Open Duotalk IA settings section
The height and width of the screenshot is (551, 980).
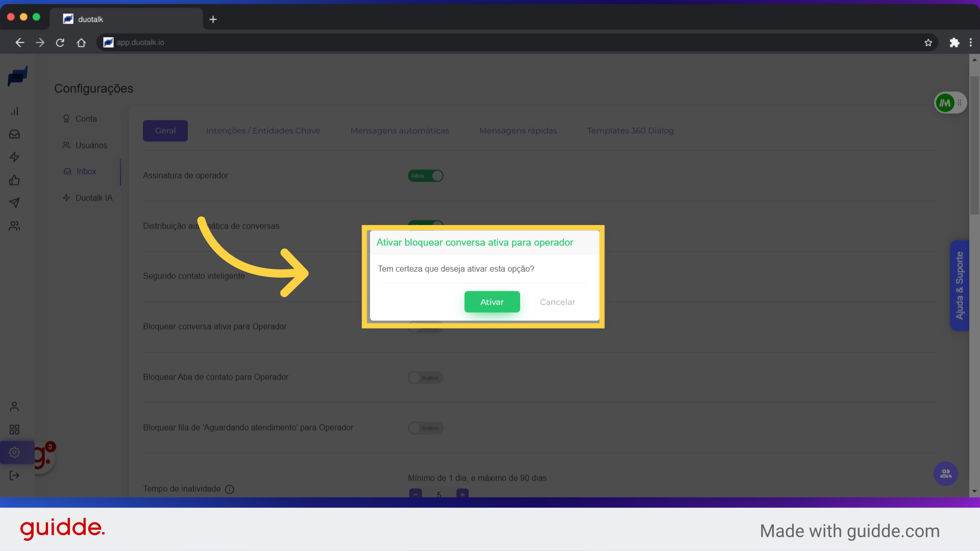click(87, 198)
